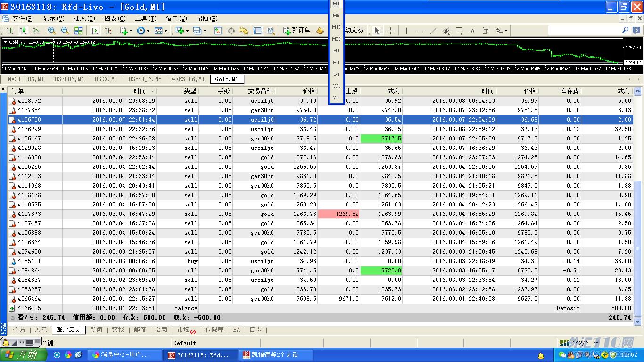644x362 pixels.
Task: Open the 市场 terminal tab
Action: 186,330
